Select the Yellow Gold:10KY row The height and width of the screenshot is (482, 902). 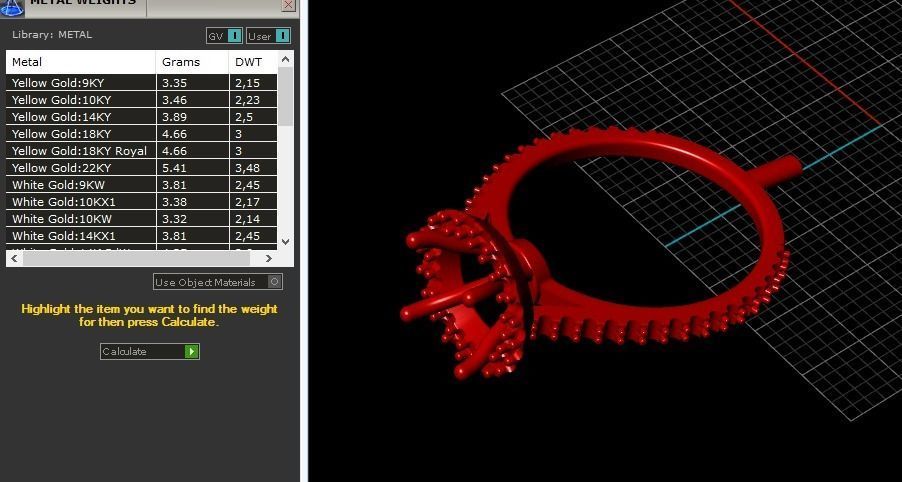pos(142,100)
